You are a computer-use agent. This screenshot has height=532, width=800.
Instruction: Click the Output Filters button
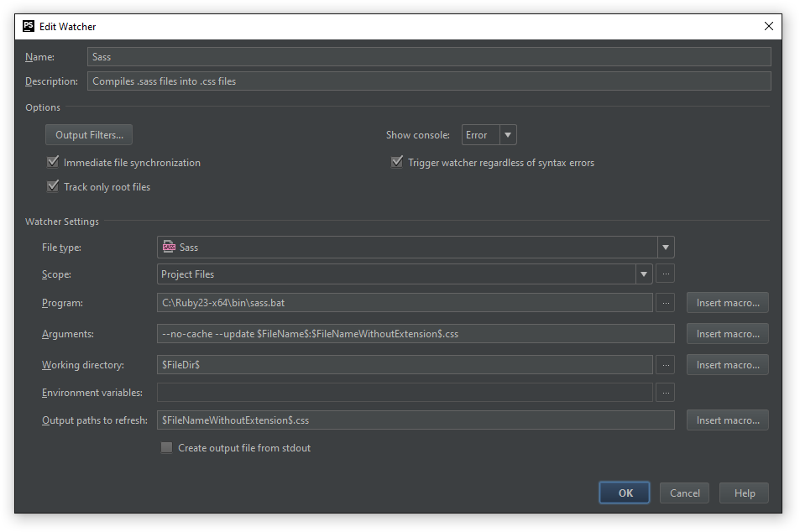(x=89, y=135)
